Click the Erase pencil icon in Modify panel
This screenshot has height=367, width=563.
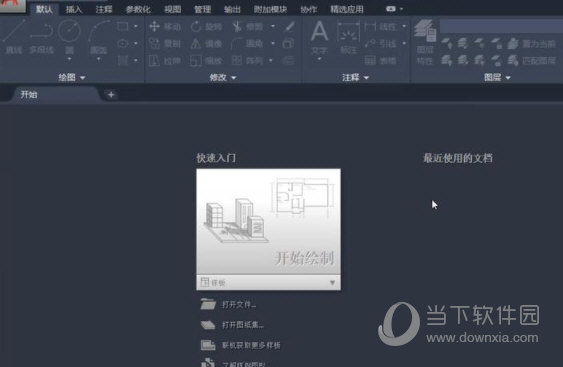click(x=289, y=27)
